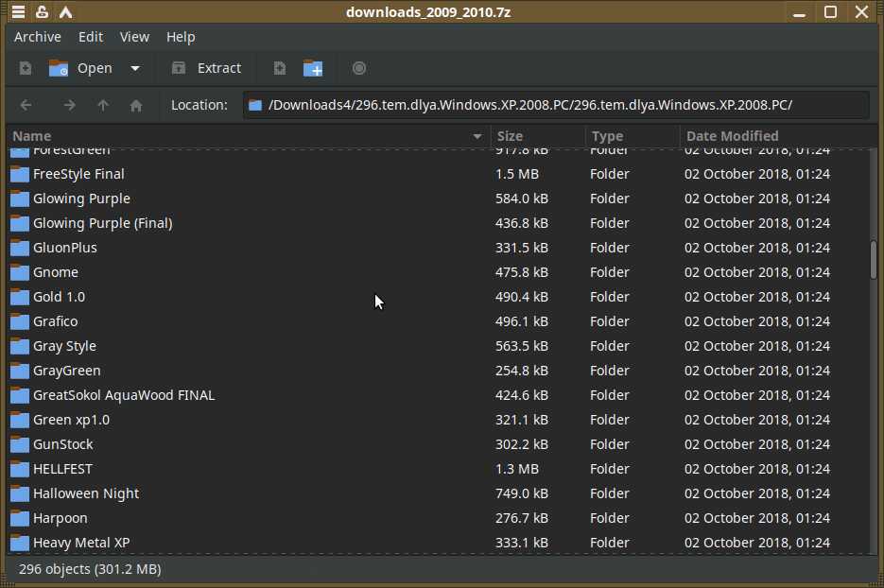
Task: Select the GunStock folder icon
Action: point(20,444)
